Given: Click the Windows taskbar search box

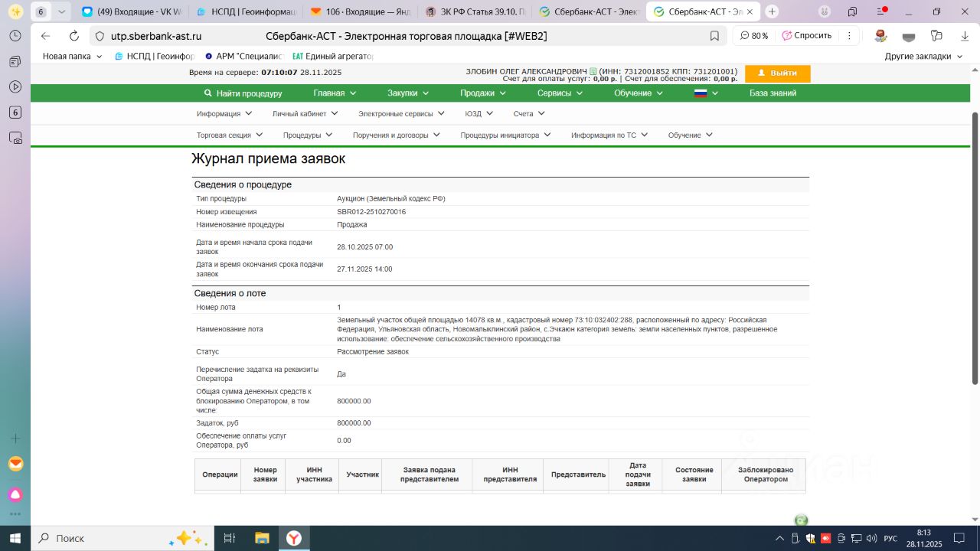Looking at the screenshot, I should [x=123, y=538].
